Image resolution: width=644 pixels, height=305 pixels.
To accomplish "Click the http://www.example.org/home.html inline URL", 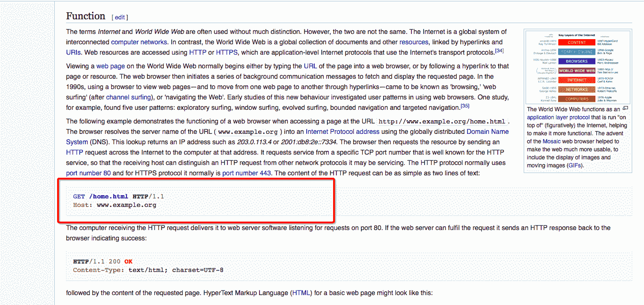I will (x=442, y=122).
